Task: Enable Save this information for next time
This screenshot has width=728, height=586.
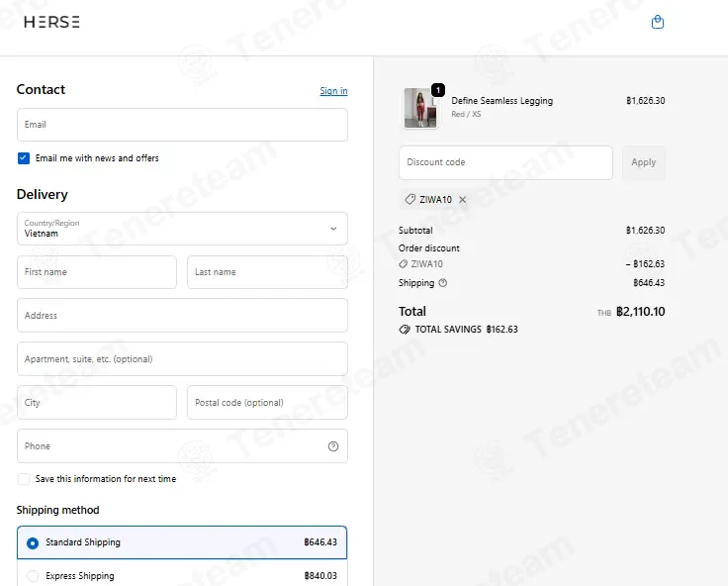Action: click(24, 479)
